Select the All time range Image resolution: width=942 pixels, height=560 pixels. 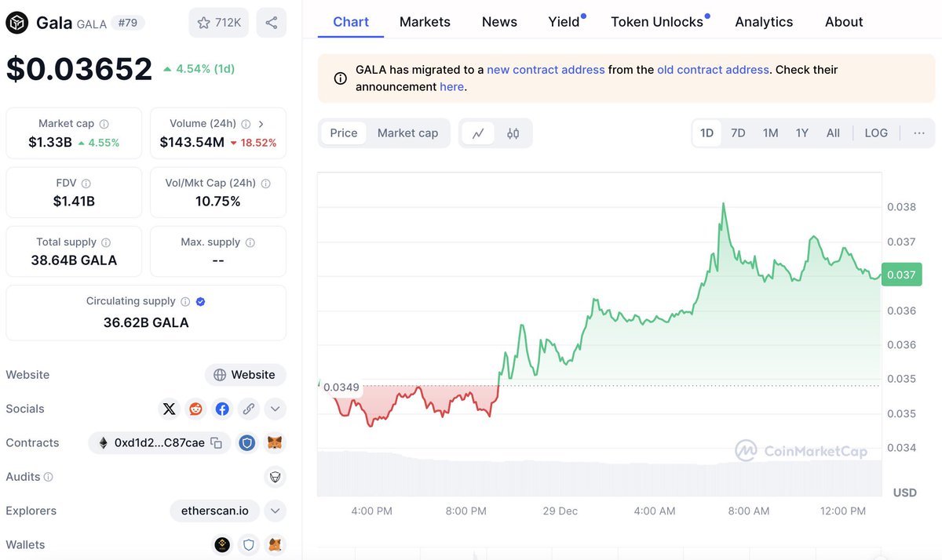pyautogui.click(x=833, y=133)
